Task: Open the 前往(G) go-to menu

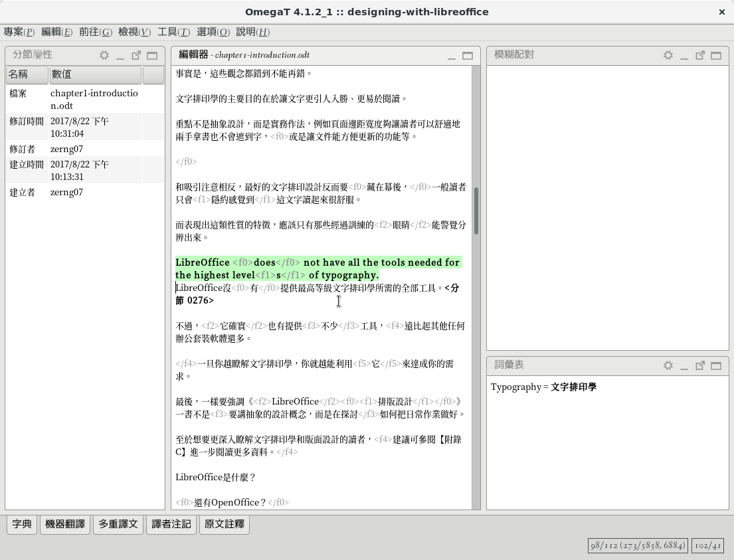Action: point(96,32)
